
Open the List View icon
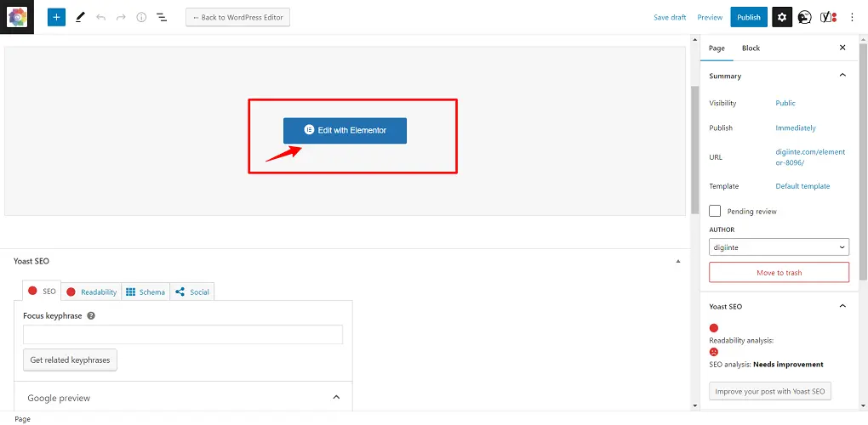click(x=162, y=17)
